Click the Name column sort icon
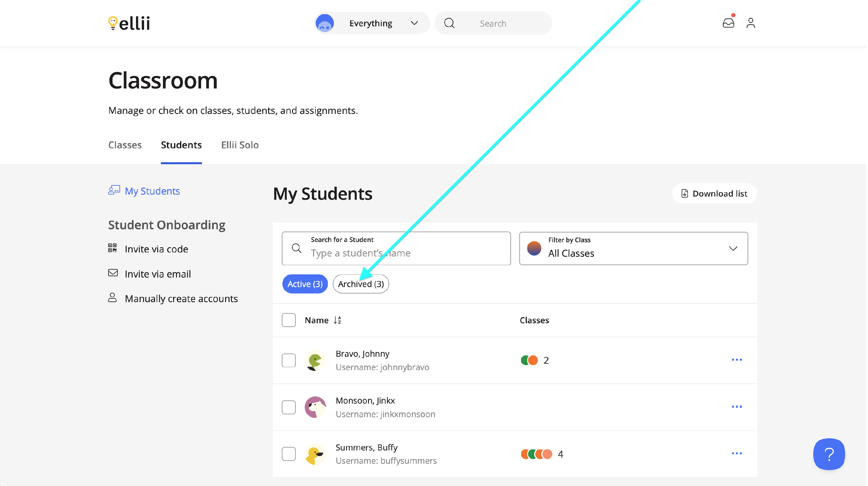868x486 pixels. [337, 320]
